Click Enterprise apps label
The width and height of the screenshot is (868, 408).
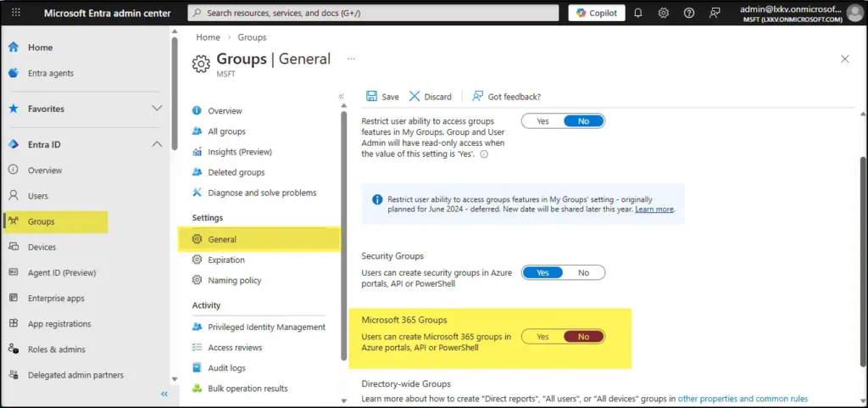coord(57,299)
